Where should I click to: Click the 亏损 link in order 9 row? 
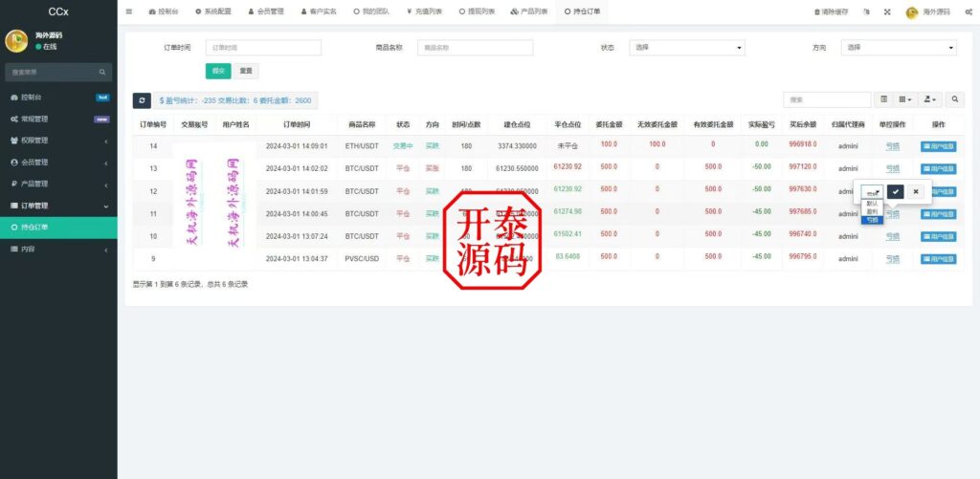892,259
